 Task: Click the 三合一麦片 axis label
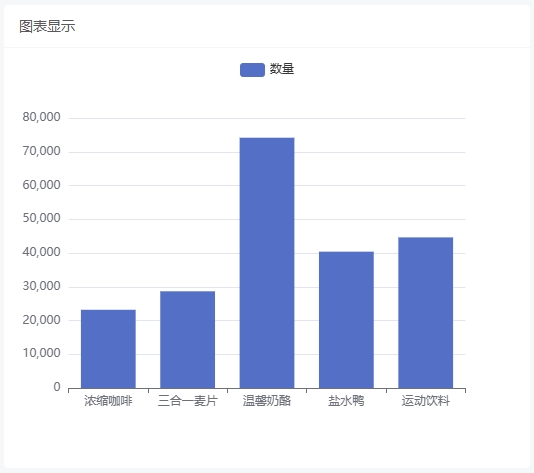point(188,401)
